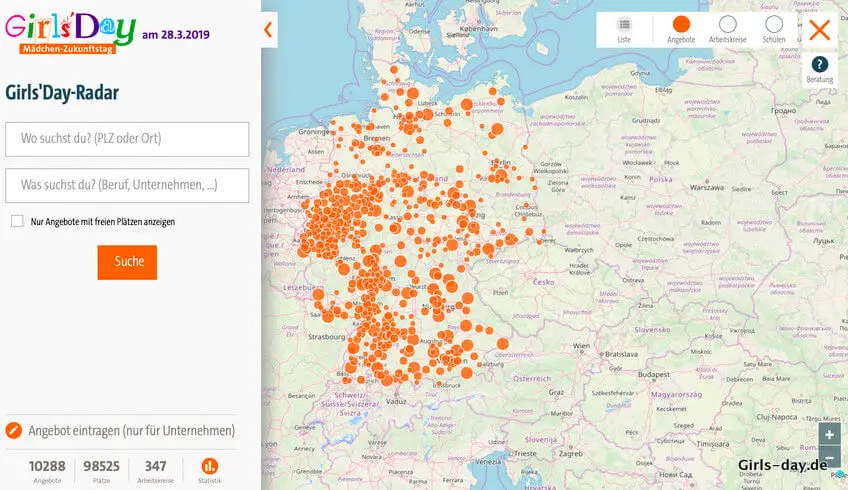The image size is (848, 490).
Task: Collapse the sidebar with left chevron
Action: (x=268, y=30)
